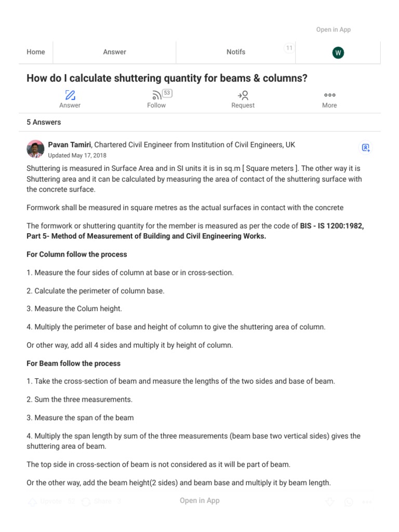This screenshot has width=399, height=532.
Task: Click Pavan Tamiri's profile photo
Action: [x=35, y=149]
